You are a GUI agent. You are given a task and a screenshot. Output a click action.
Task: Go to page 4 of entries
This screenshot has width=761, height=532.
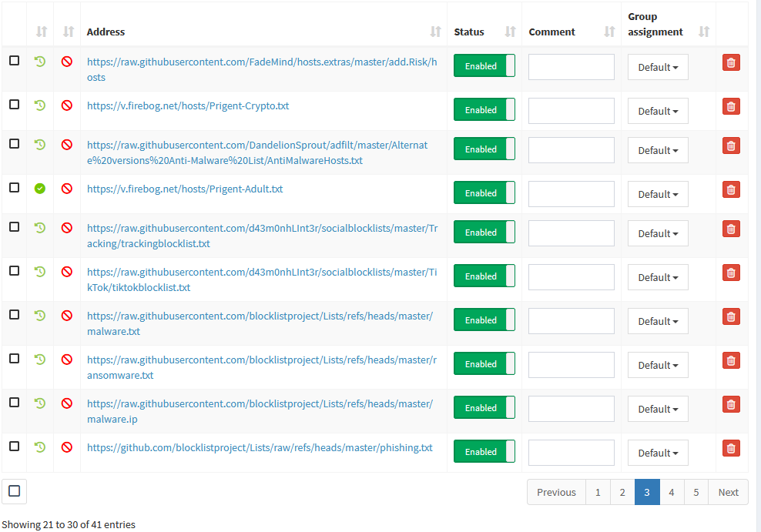coord(671,493)
